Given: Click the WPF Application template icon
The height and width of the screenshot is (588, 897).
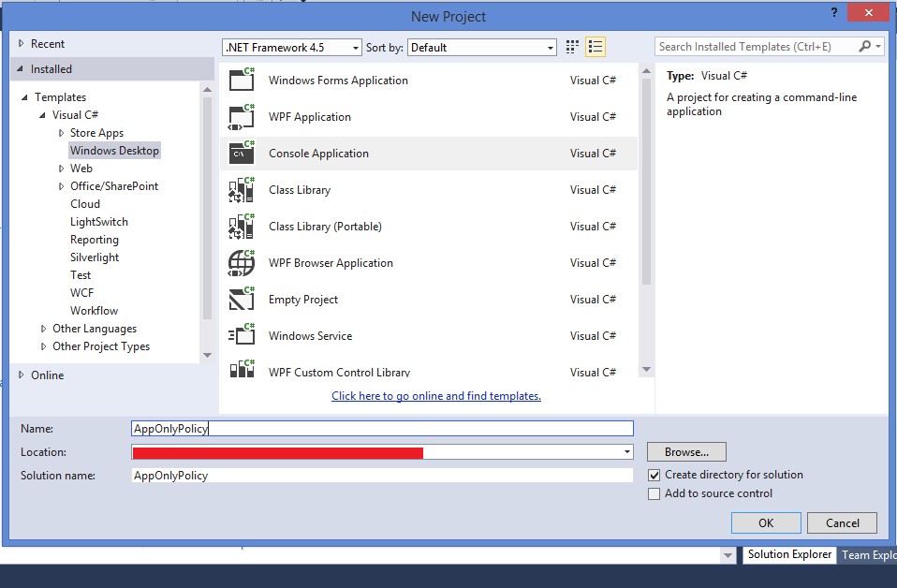Looking at the screenshot, I should coord(242,116).
